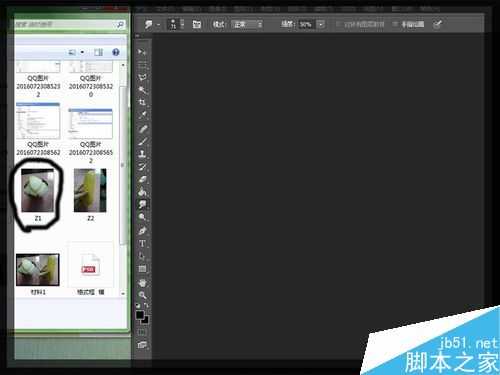500x375 pixels.
Task: Select the Eraser tool
Action: pos(142,179)
